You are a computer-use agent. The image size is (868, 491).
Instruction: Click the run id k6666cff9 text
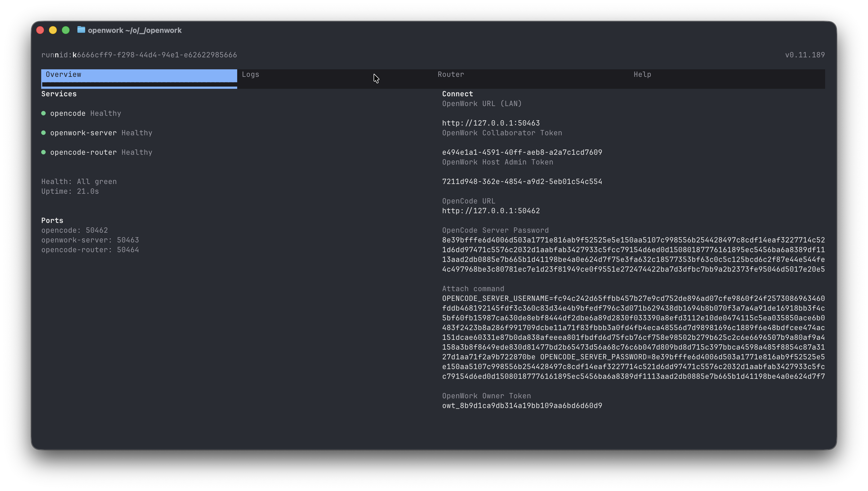coord(139,55)
